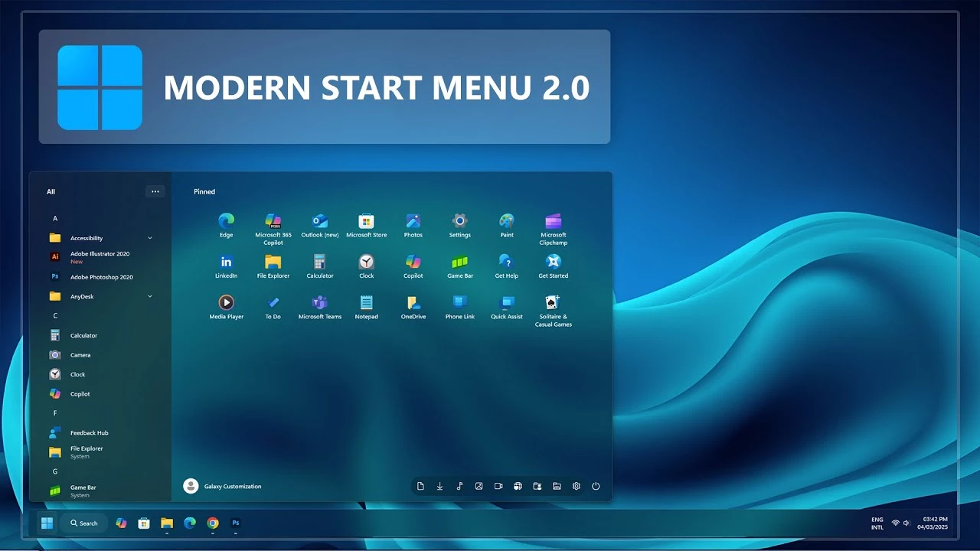The width and height of the screenshot is (980, 551).
Task: Open Downloads folder shortcut in Start footer
Action: 440,486
